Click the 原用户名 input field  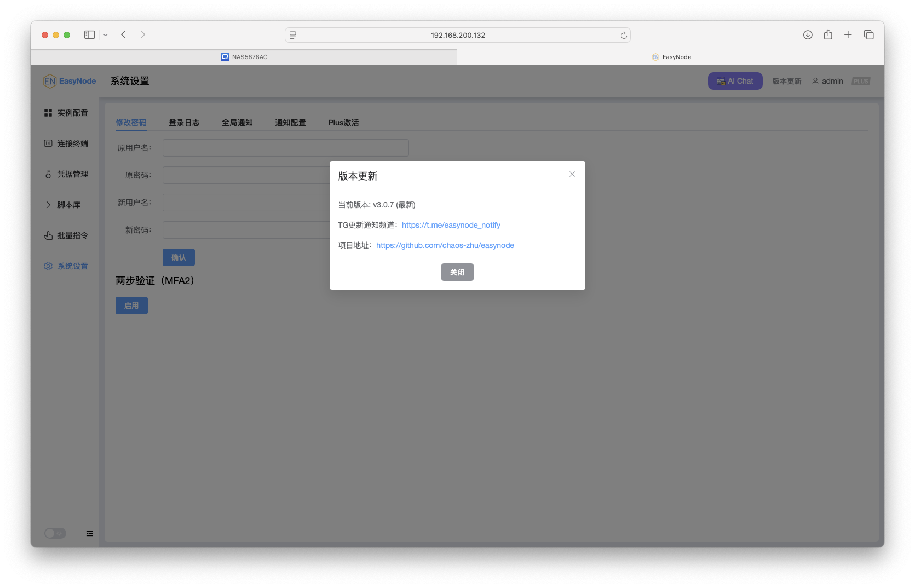pyautogui.click(x=285, y=147)
